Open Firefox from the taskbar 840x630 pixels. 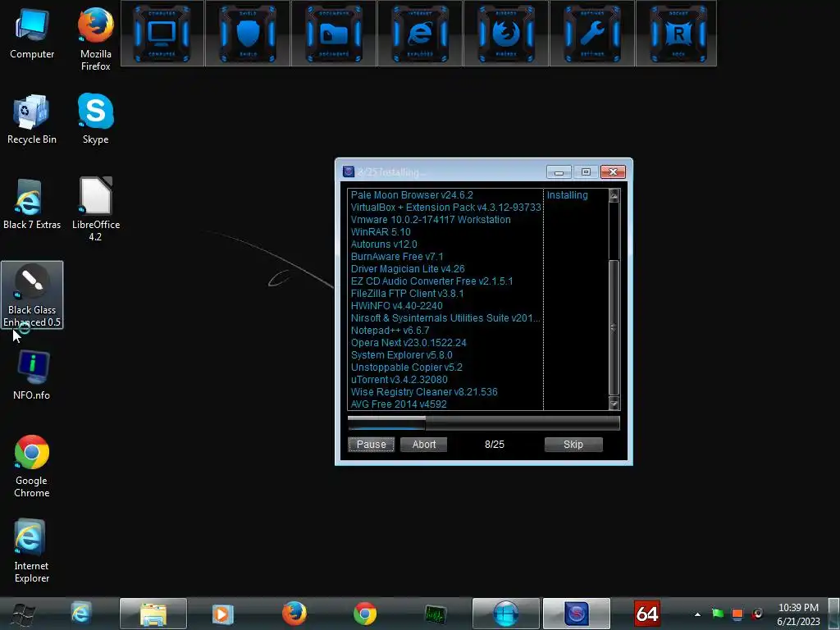(x=294, y=614)
